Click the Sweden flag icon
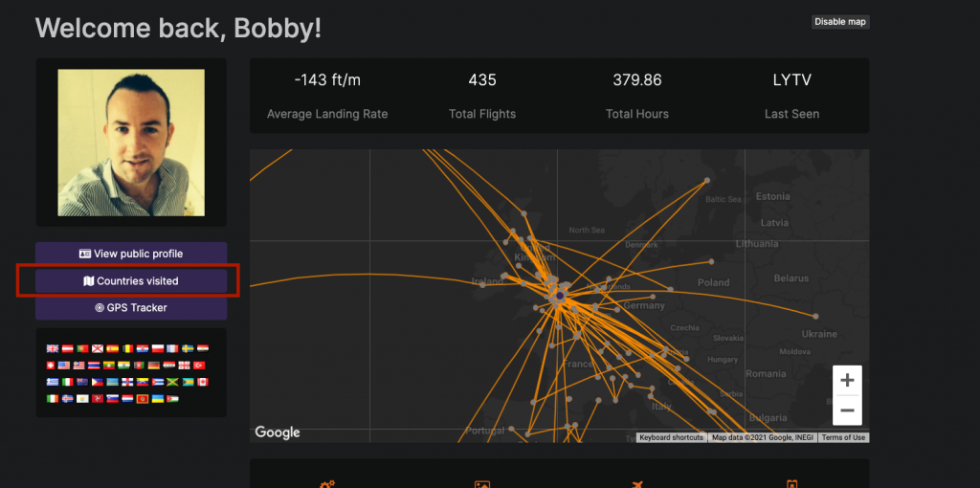Screen dimensions: 980x488 point(188,348)
